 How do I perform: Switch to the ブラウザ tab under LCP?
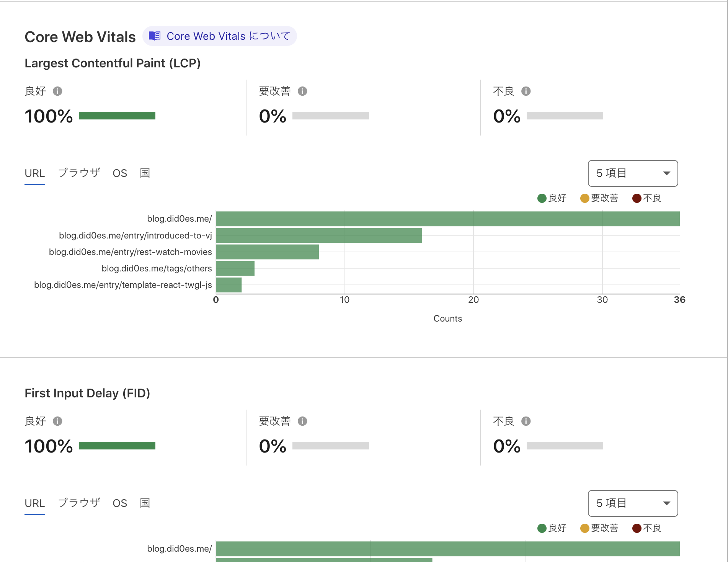[x=79, y=173]
